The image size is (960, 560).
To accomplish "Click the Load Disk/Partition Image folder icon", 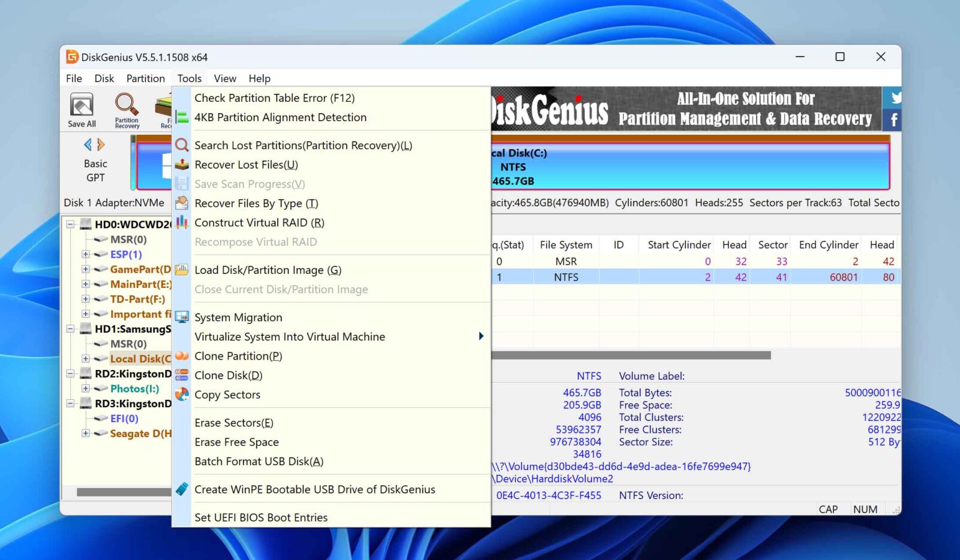I will click(x=182, y=270).
